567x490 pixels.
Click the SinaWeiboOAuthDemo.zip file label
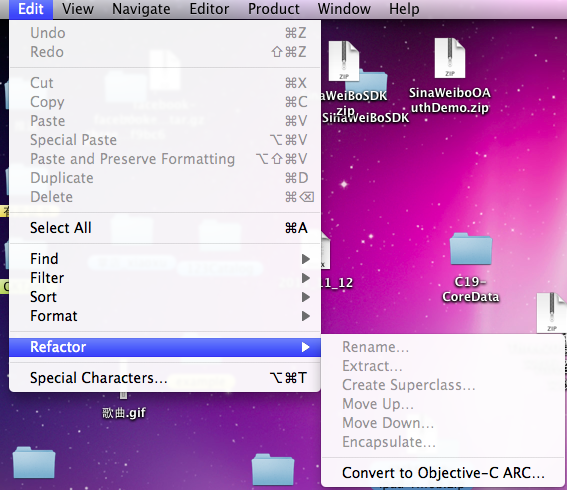[x=449, y=100]
